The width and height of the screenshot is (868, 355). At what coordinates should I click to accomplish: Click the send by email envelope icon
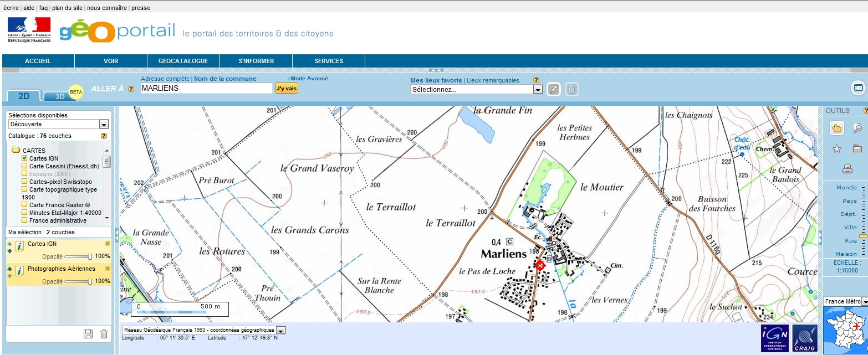[x=857, y=148]
